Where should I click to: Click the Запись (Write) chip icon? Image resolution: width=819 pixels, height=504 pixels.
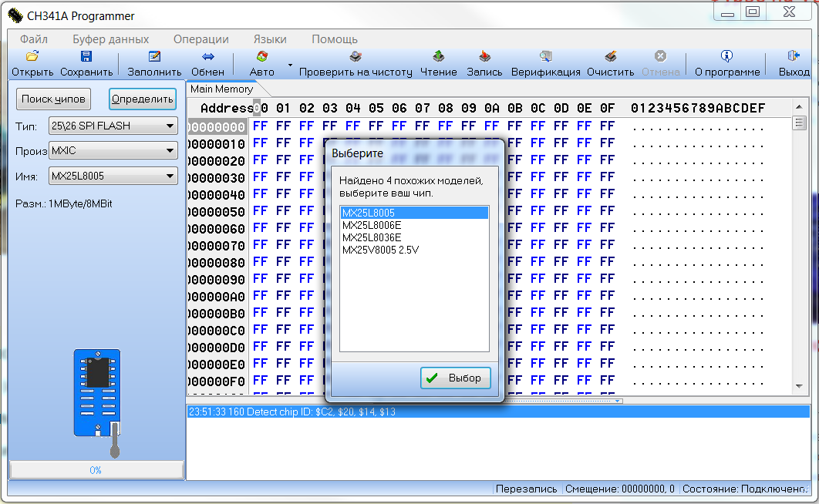pyautogui.click(x=484, y=57)
